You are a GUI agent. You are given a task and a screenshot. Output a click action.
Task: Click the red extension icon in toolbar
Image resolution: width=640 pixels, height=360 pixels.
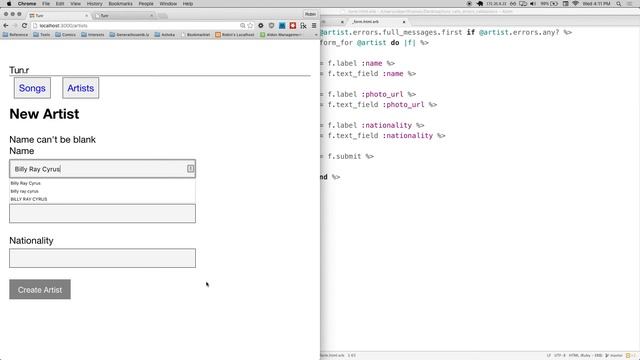pyautogui.click(x=293, y=25)
